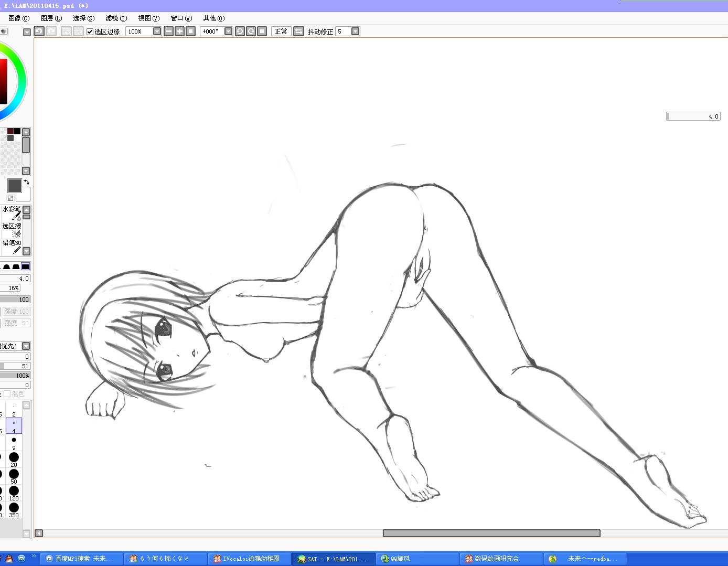The height and width of the screenshot is (566, 728).
Task: Choose the flat square brush edge shape
Action: pyautogui.click(x=25, y=266)
